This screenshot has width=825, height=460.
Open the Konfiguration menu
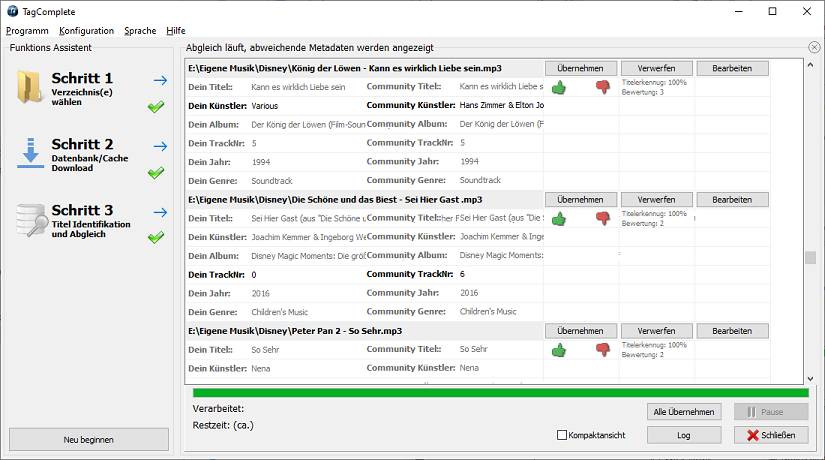coord(86,31)
